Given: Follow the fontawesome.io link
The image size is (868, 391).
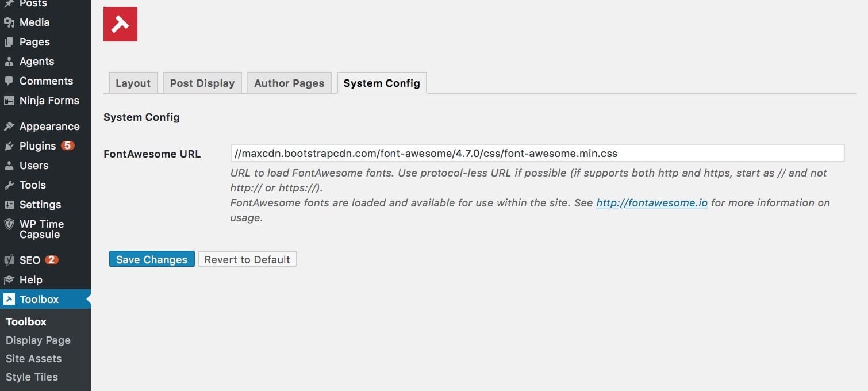Looking at the screenshot, I should (651, 203).
